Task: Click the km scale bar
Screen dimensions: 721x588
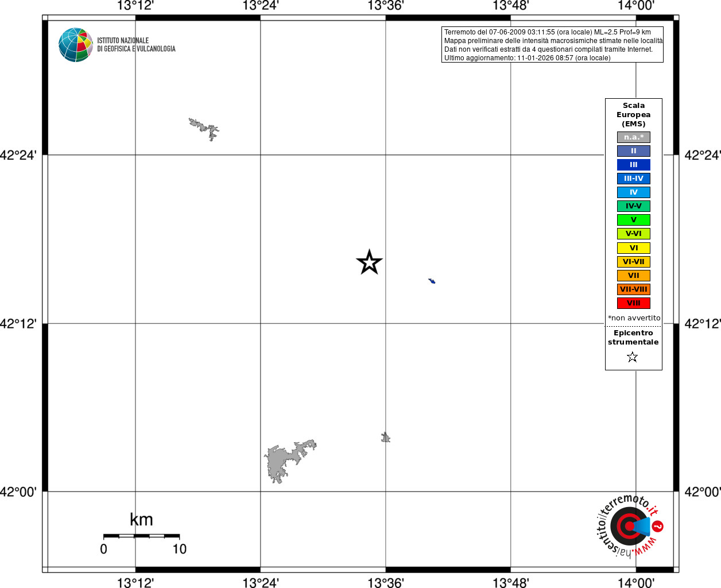Action: (141, 536)
